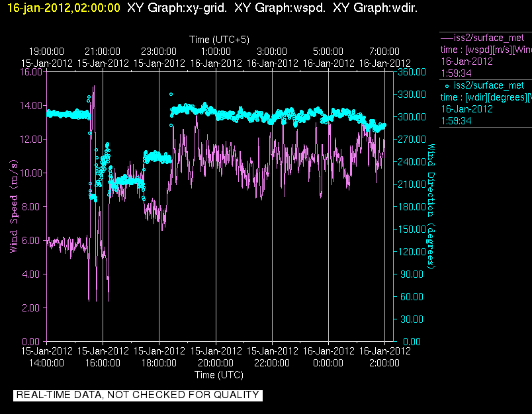Click the 12.00 wind speed tick label
The height and width of the screenshot is (414, 532).
[31, 140]
